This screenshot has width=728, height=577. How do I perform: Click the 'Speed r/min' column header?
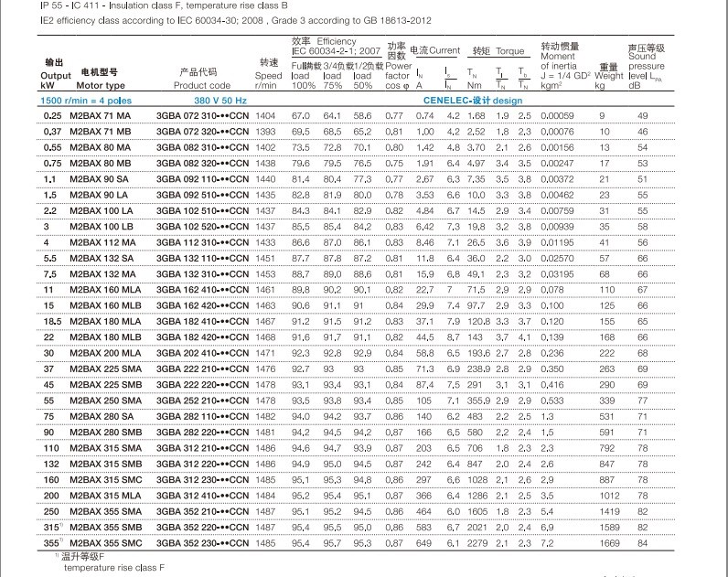[x=268, y=74]
